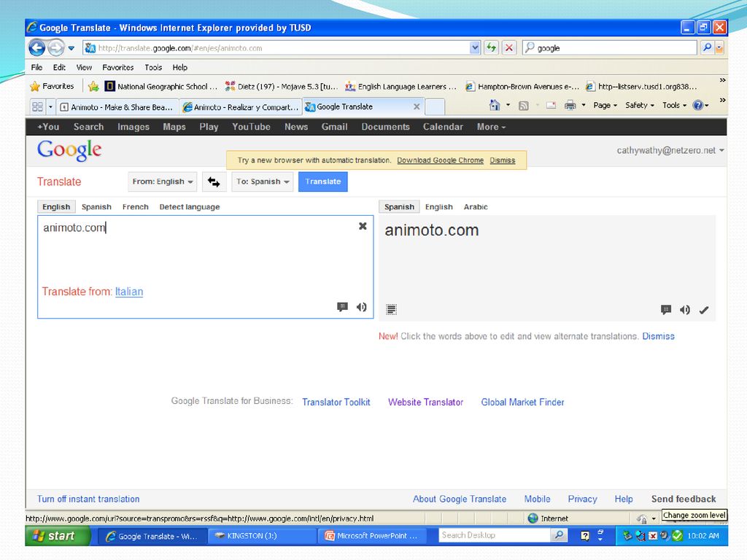The width and height of the screenshot is (747, 560).
Task: Clear the source text with the X icon
Action: [363, 226]
